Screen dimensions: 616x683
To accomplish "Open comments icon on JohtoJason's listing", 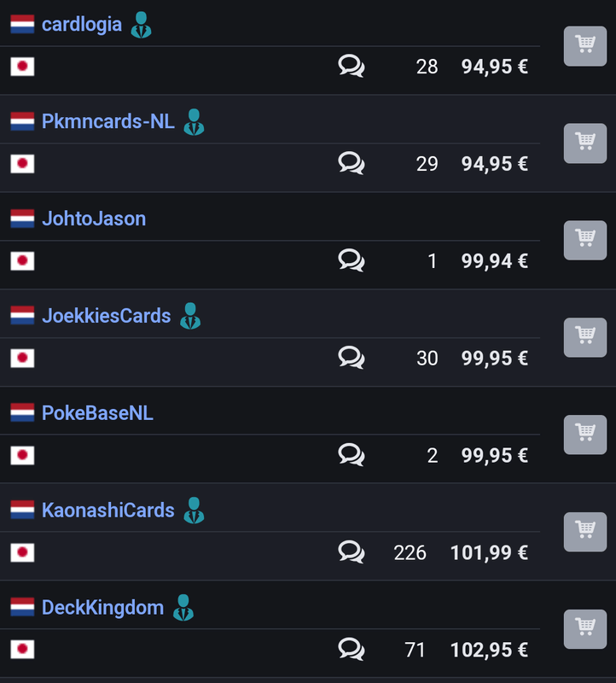I will (x=351, y=260).
